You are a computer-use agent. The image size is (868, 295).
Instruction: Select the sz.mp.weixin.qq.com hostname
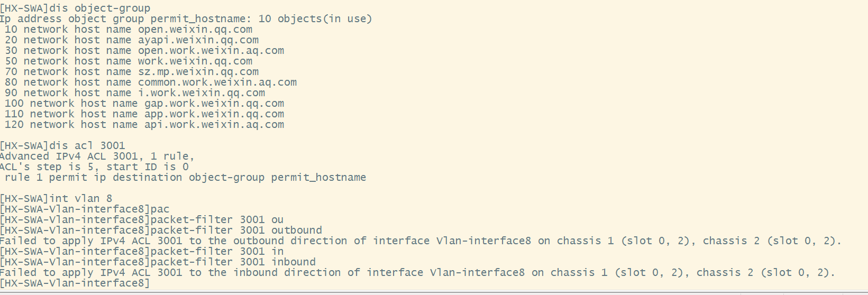coord(198,72)
